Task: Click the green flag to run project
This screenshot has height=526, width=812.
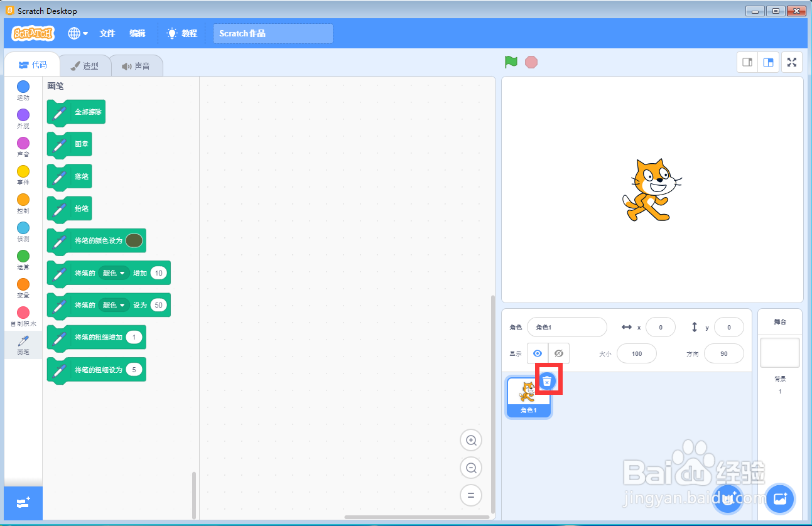Action: tap(511, 62)
